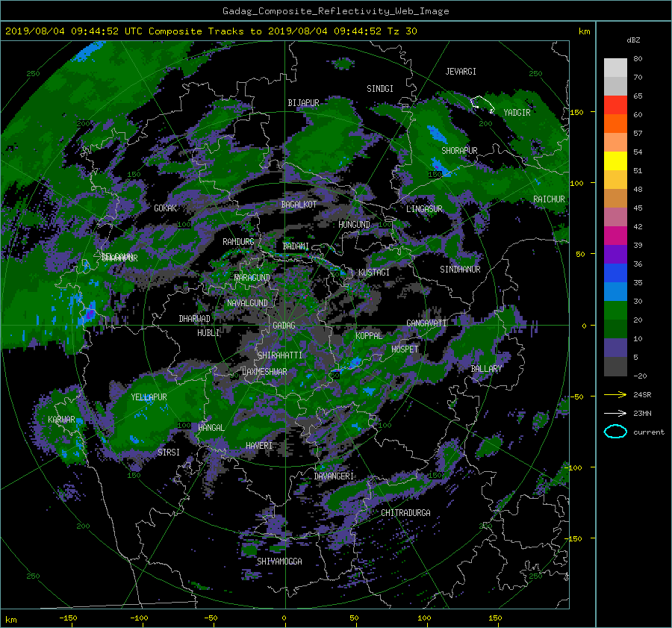Click the dark gray 5 dBZ legend swatch
The width and height of the screenshot is (672, 628).
point(615,367)
